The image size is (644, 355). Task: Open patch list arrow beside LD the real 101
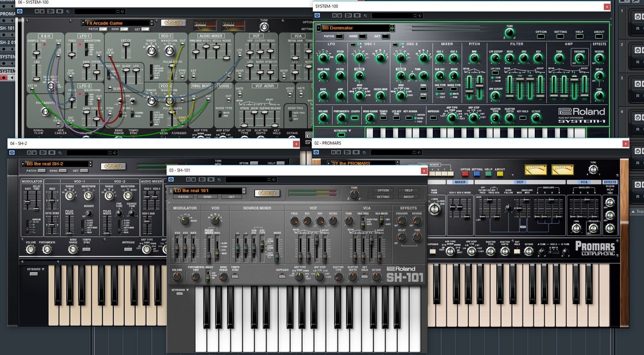[x=171, y=191]
